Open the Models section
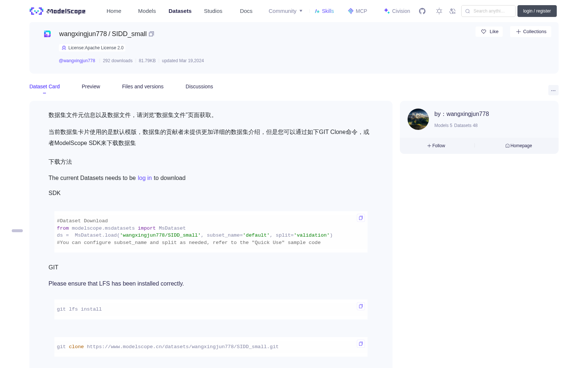588x368 pixels. [x=147, y=11]
